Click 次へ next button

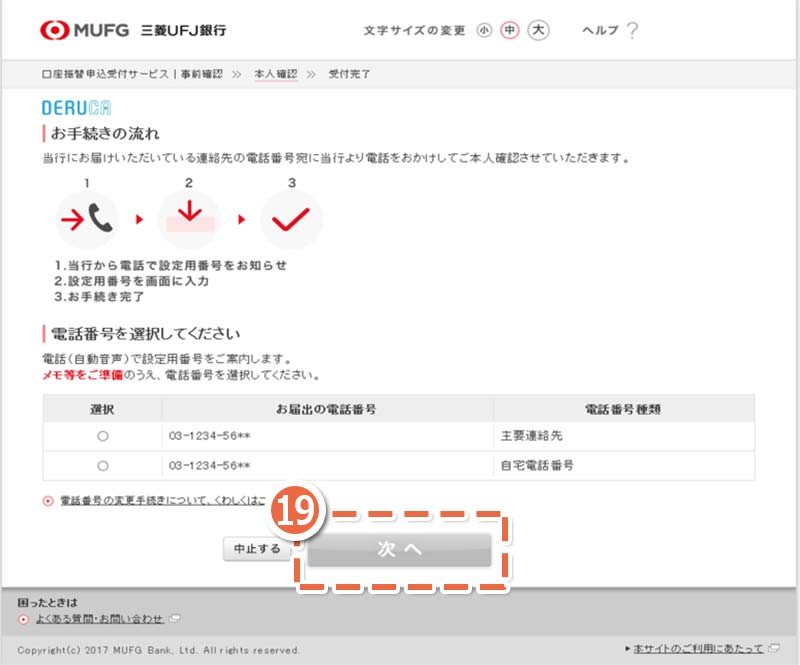[399, 550]
